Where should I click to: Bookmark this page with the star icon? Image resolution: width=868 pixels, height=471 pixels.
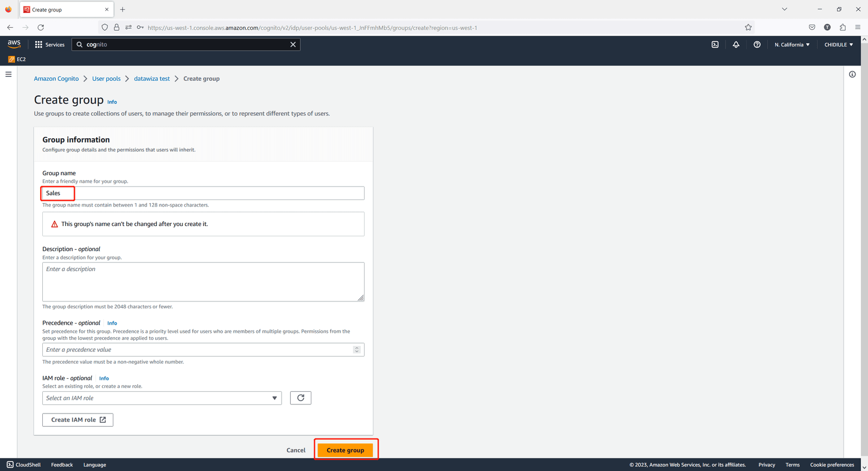(x=748, y=27)
